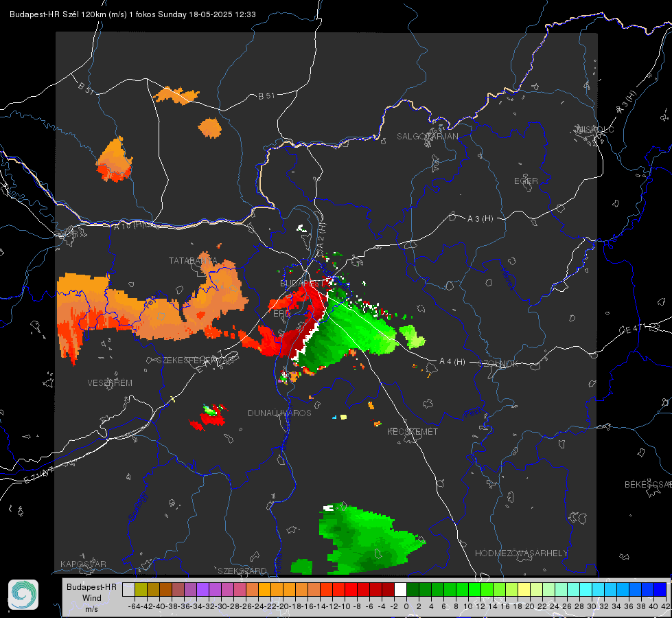Click the swirl logo icon beside the legend

click(23, 595)
